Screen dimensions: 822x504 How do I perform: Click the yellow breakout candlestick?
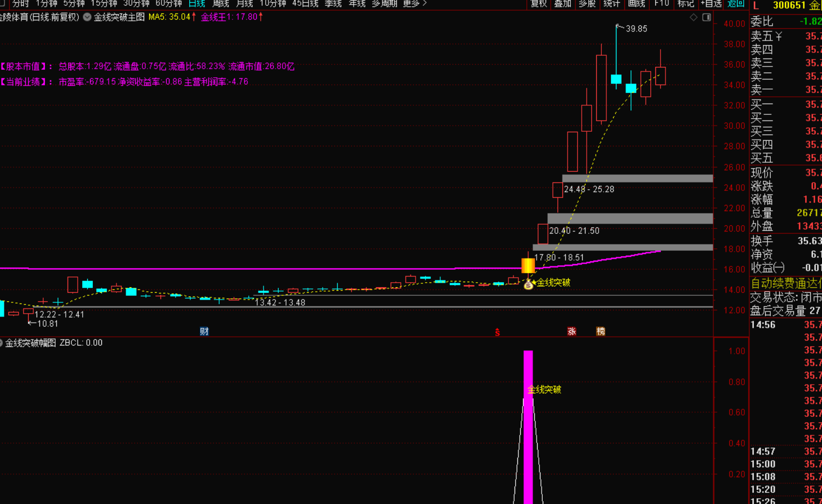[528, 265]
